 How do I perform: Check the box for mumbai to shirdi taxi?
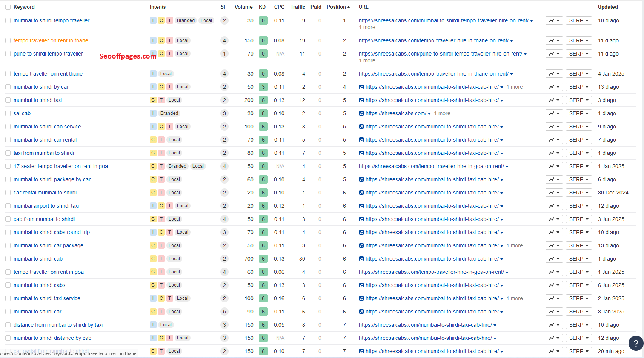8,100
